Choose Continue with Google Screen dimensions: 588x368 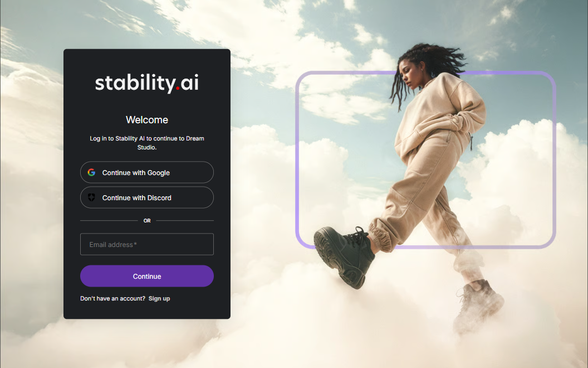point(147,172)
